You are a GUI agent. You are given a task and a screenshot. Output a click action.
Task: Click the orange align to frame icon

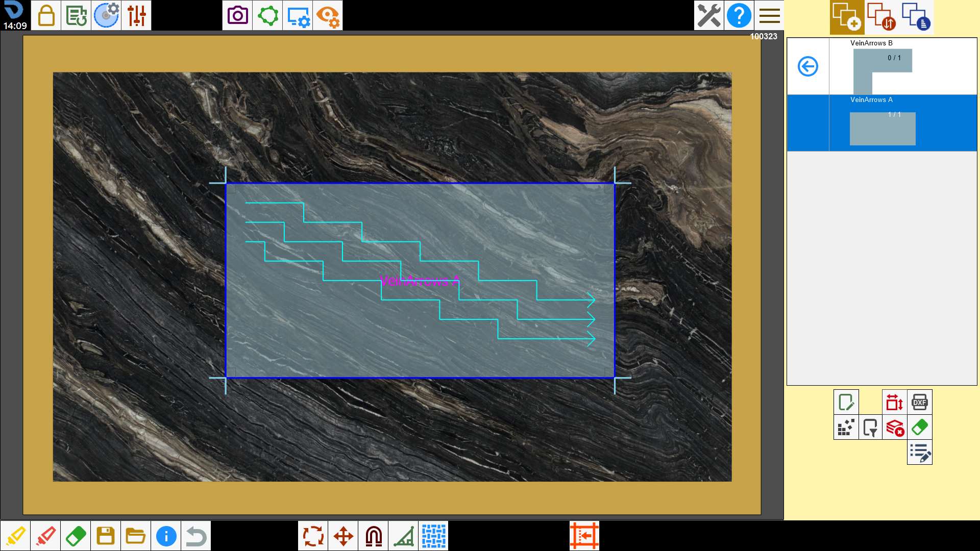[584, 536]
